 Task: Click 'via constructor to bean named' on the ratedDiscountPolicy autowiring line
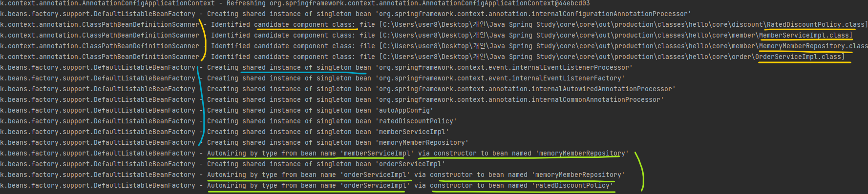coord(471,185)
